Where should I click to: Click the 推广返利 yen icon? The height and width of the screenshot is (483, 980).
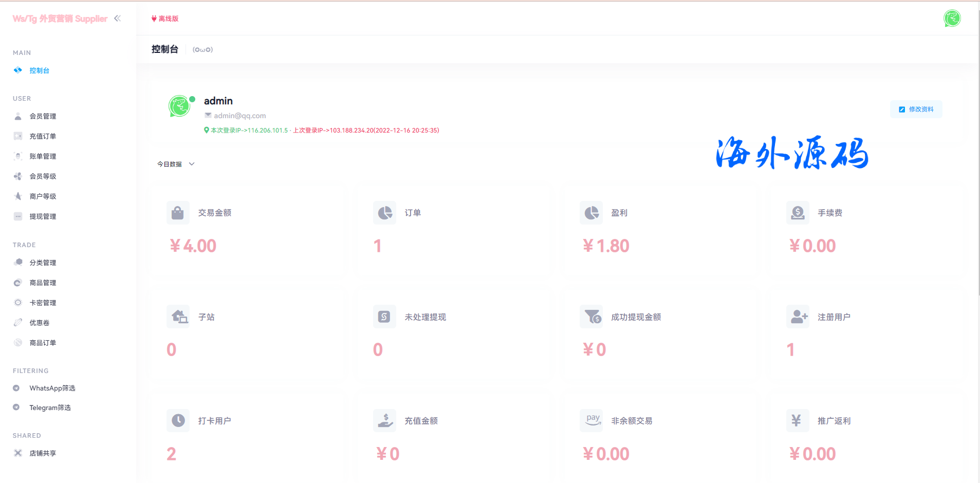(798, 421)
